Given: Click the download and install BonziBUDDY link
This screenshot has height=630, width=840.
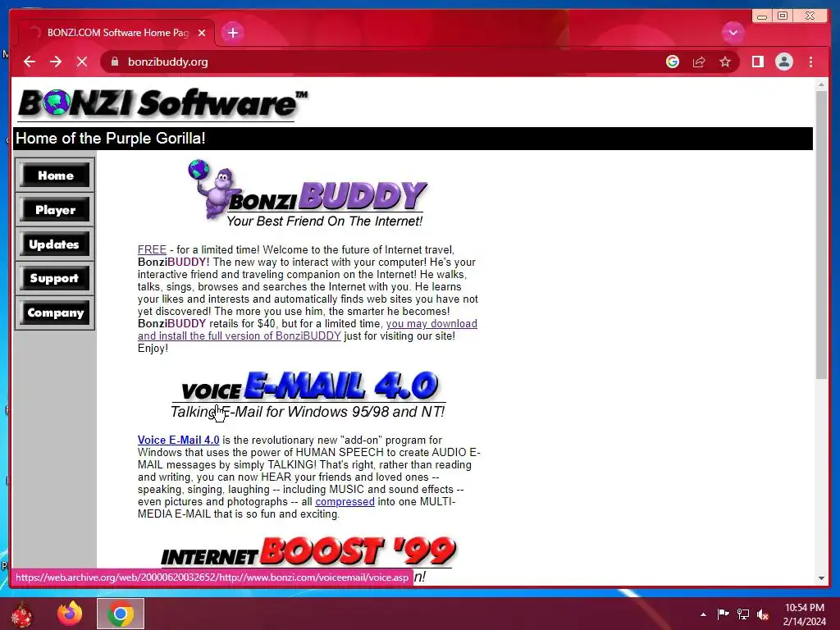Looking at the screenshot, I should (307, 330).
